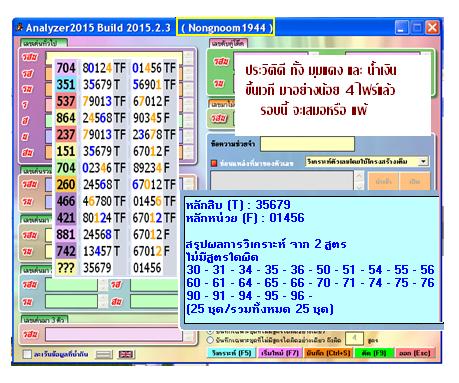Click the ตัด (F9) green button
The height and width of the screenshot is (383, 459).
[374, 353]
